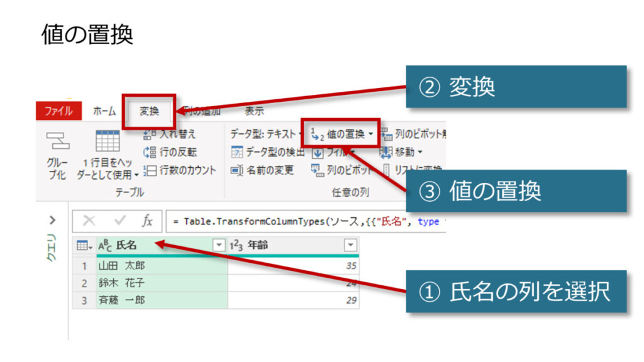Expand the クエリ pane with the chevron
This screenshot has height=362, width=644.
pos(53,220)
